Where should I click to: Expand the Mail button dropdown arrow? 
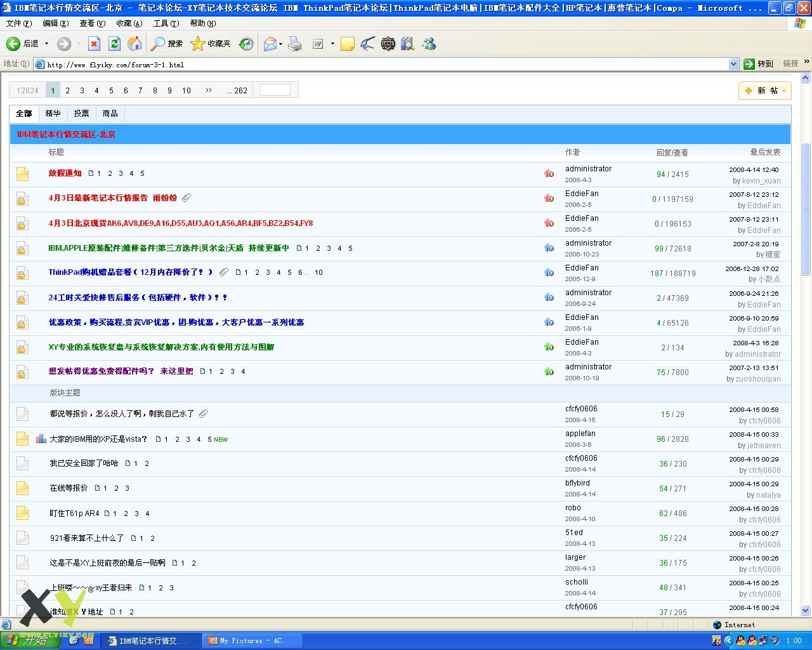(x=280, y=44)
